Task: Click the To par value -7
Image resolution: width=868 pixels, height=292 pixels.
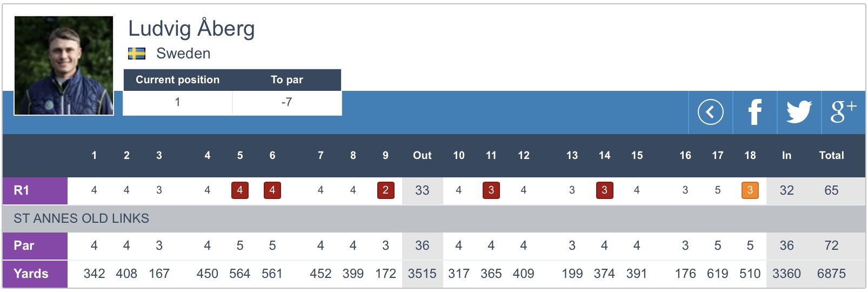Action: click(286, 102)
